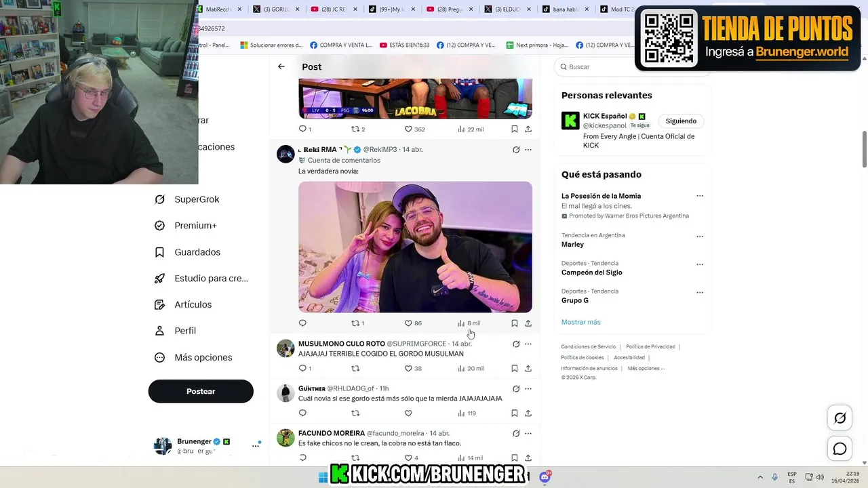Like the top post with 362 likes
The image size is (868, 488).
click(x=414, y=129)
